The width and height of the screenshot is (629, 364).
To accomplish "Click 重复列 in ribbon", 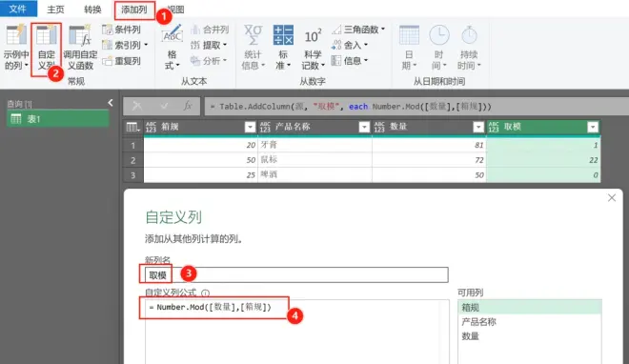I will point(121,61).
